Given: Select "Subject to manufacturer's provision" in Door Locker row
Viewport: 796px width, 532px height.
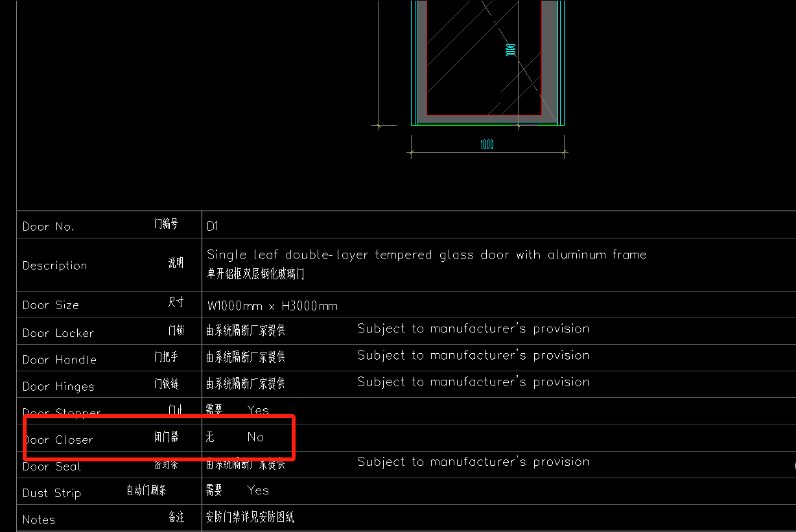Looking at the screenshot, I should coord(473,329).
